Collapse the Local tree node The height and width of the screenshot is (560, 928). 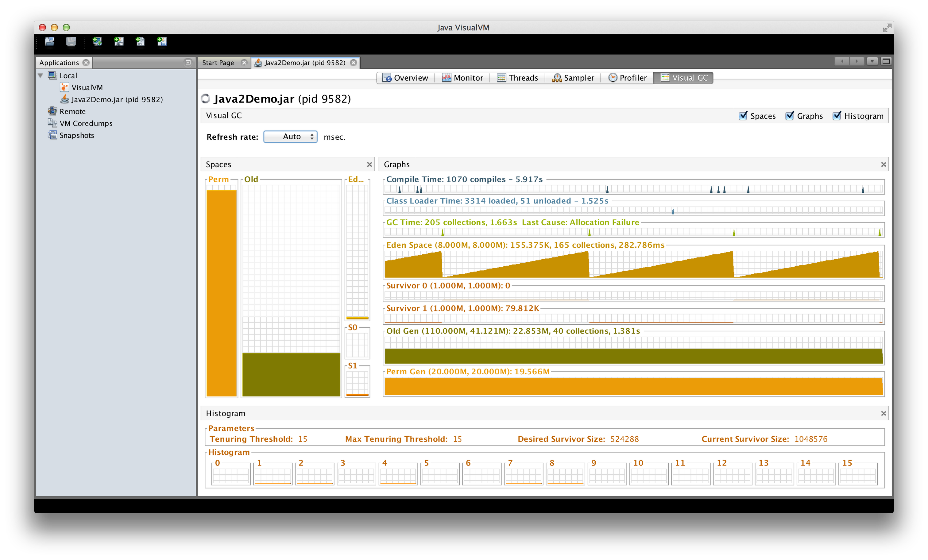click(x=41, y=76)
